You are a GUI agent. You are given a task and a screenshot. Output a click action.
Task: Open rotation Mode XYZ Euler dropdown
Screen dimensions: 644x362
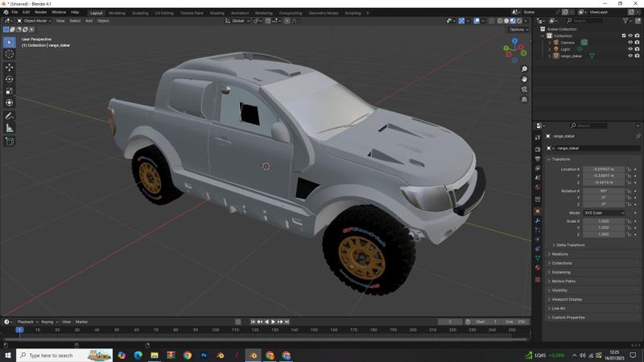tap(604, 213)
